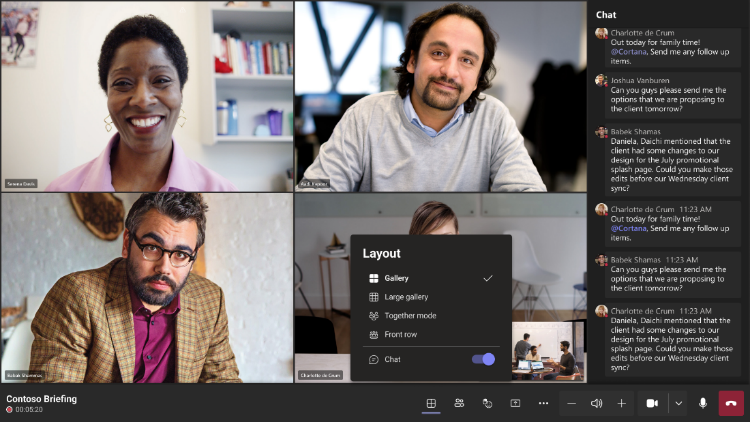
Task: Open the more actions ellipsis menu
Action: (543, 403)
